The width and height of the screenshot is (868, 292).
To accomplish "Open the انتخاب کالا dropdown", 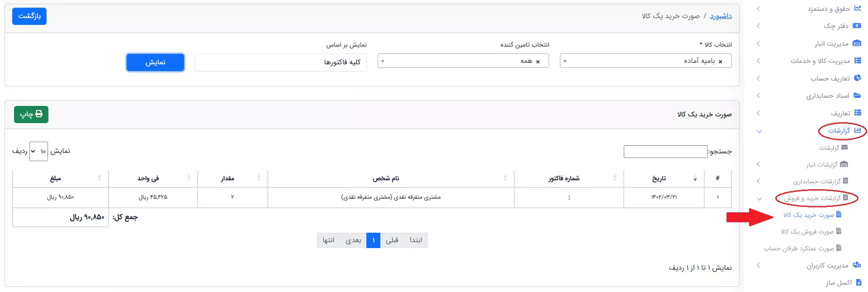I will (645, 61).
